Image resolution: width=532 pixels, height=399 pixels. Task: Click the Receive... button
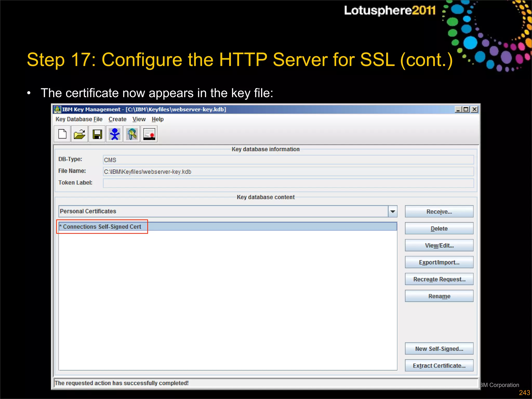coord(439,211)
